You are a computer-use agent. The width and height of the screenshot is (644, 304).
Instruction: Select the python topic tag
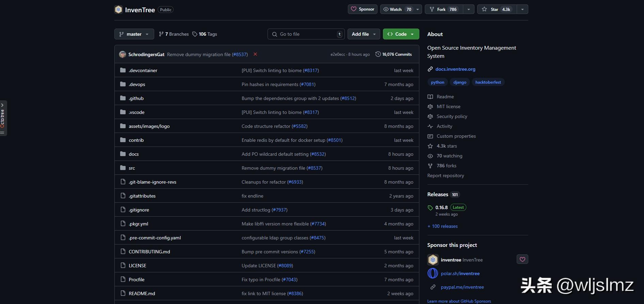coord(437,82)
